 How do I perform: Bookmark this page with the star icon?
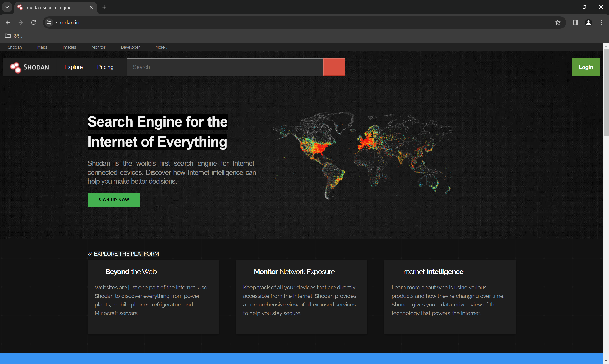(557, 23)
